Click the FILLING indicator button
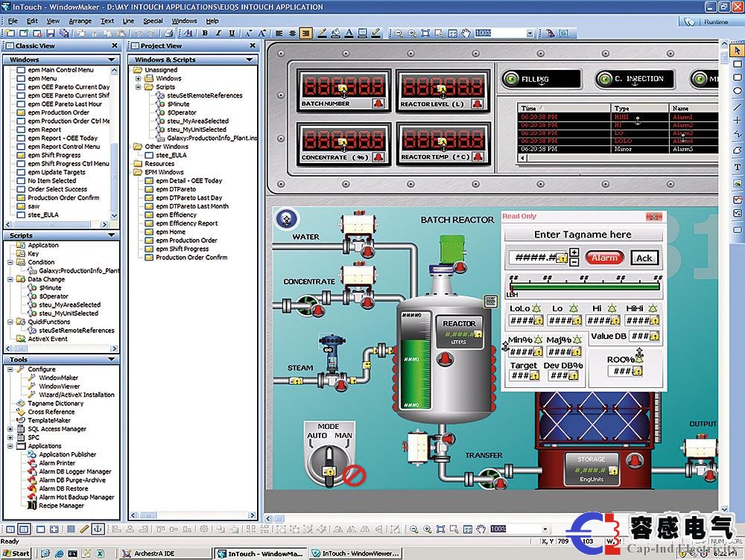Image resolution: width=745 pixels, height=560 pixels. click(x=541, y=79)
